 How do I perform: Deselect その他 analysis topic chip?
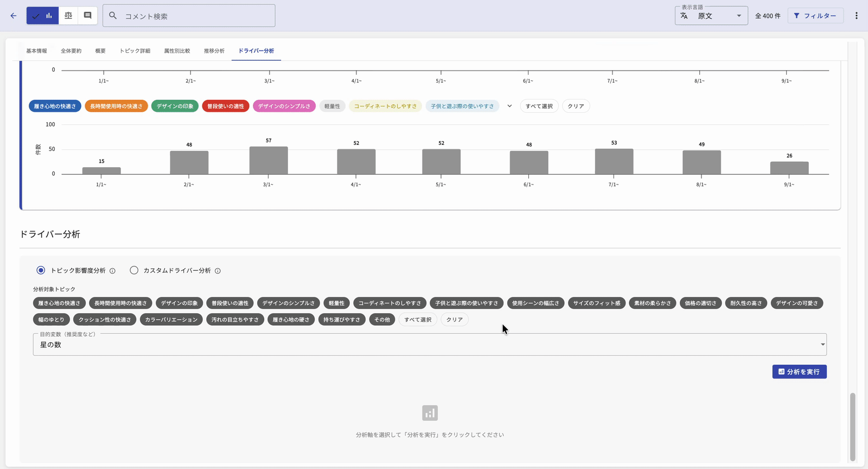382,320
